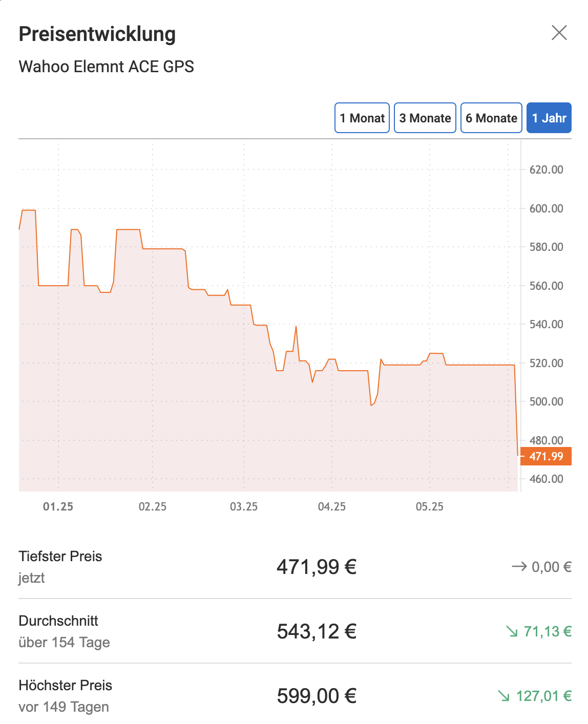Click the 599,00 € highest price value

click(317, 696)
